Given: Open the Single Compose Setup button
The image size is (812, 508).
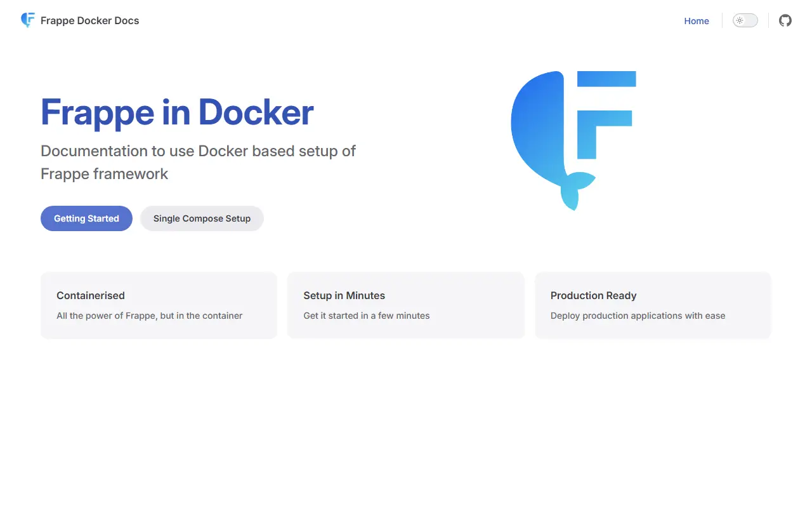Looking at the screenshot, I should point(202,218).
